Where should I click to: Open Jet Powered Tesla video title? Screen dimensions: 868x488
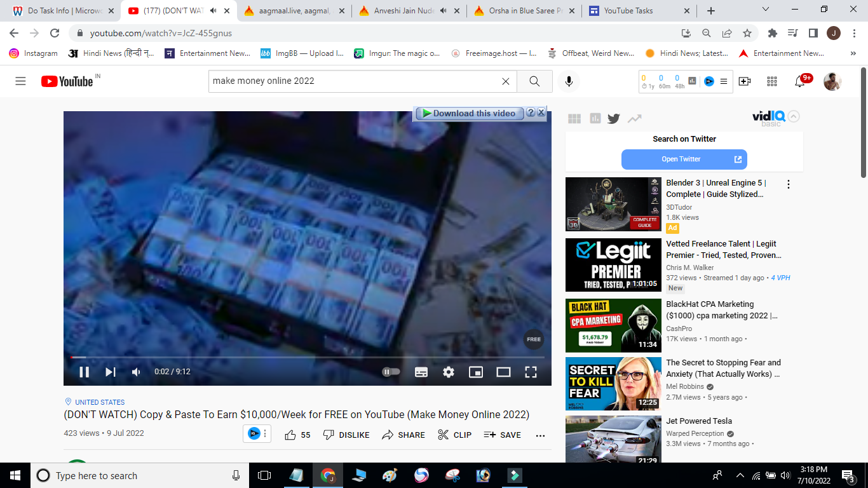pos(699,421)
